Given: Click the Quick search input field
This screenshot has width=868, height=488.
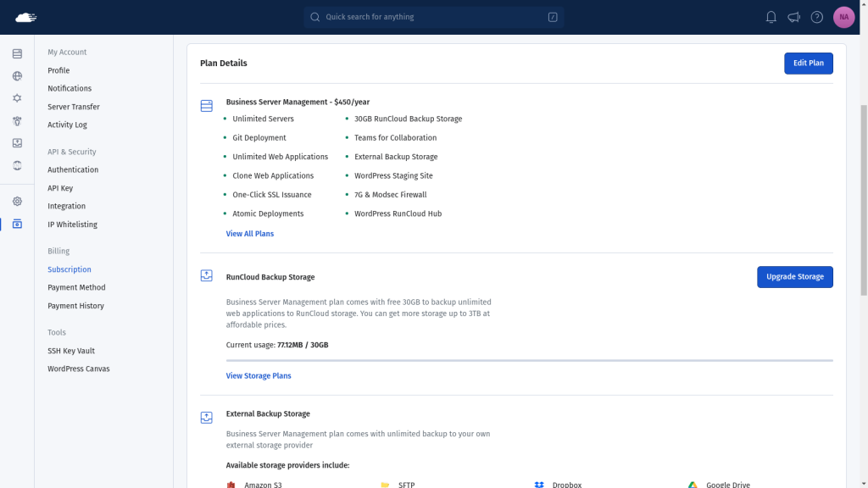Looking at the screenshot, I should [x=433, y=17].
